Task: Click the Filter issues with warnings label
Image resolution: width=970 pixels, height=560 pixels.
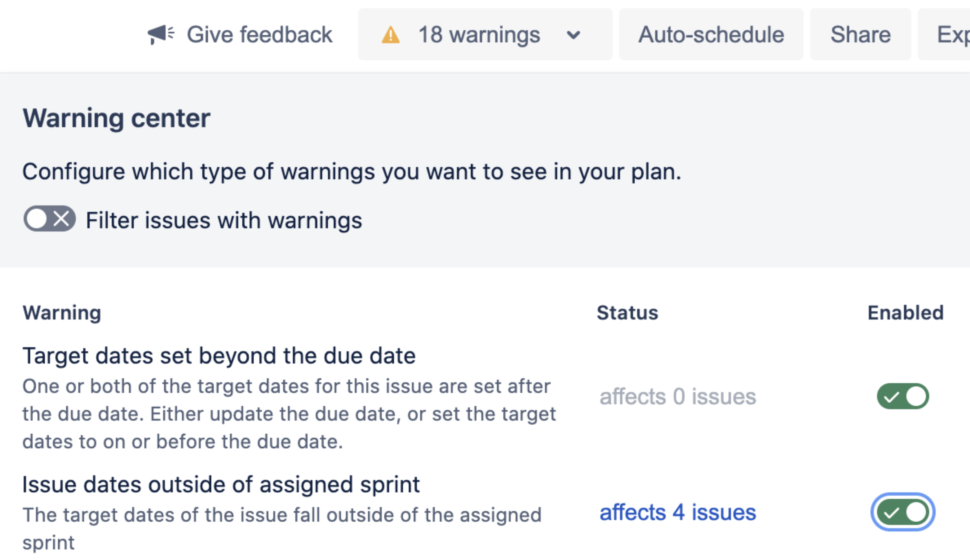Action: pyautogui.click(x=224, y=220)
